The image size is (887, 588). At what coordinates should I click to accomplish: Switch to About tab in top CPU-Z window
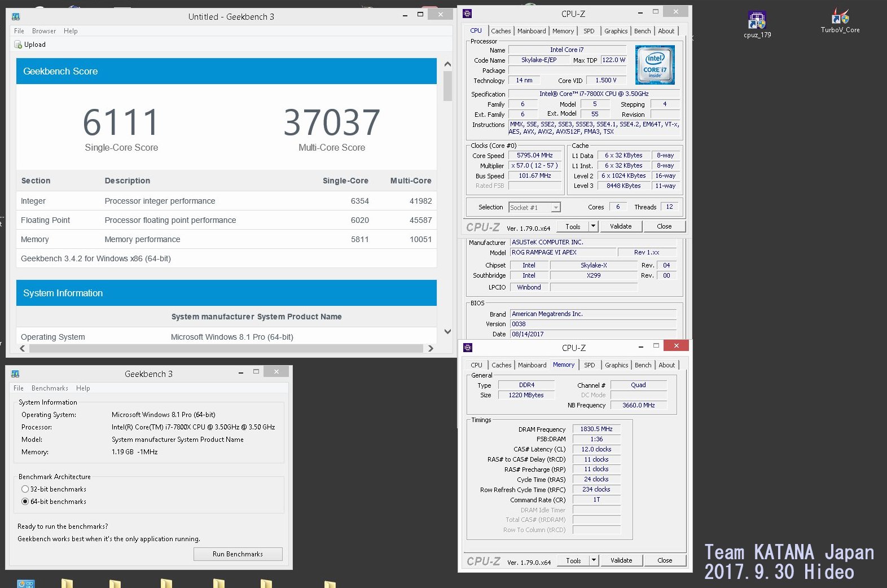coord(666,31)
